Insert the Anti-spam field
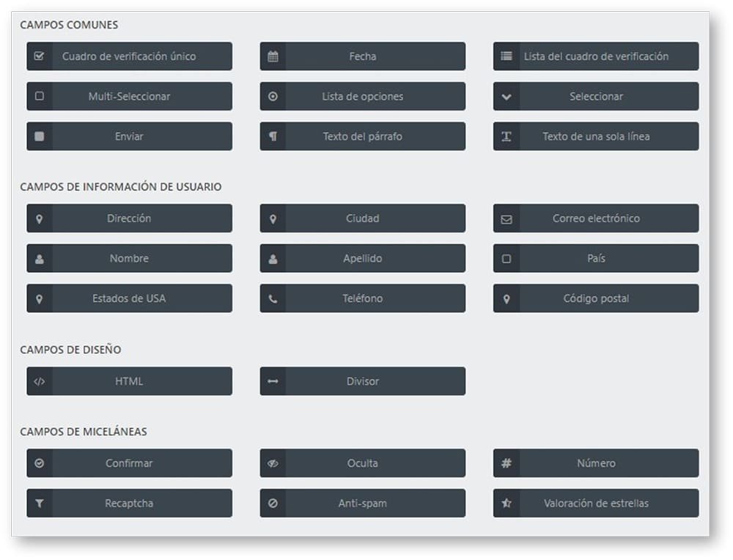 [x=362, y=504]
